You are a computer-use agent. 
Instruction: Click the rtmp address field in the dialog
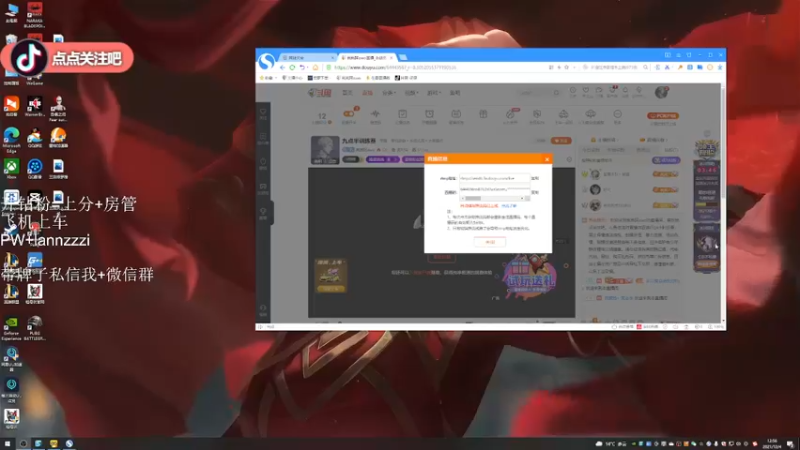click(x=494, y=178)
